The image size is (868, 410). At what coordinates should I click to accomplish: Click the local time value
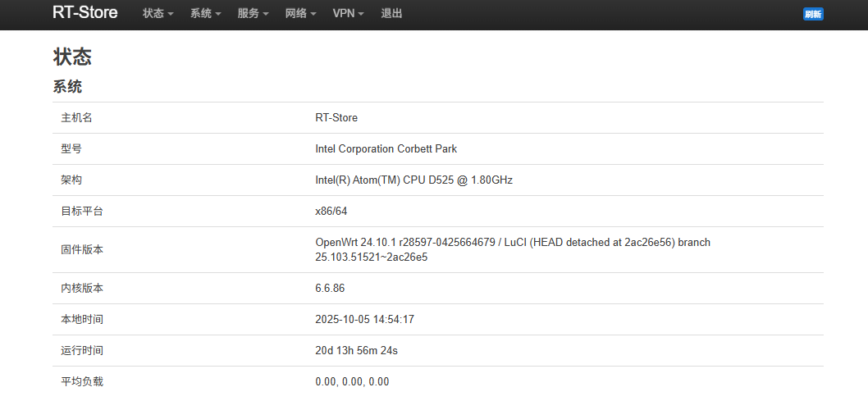pos(364,320)
